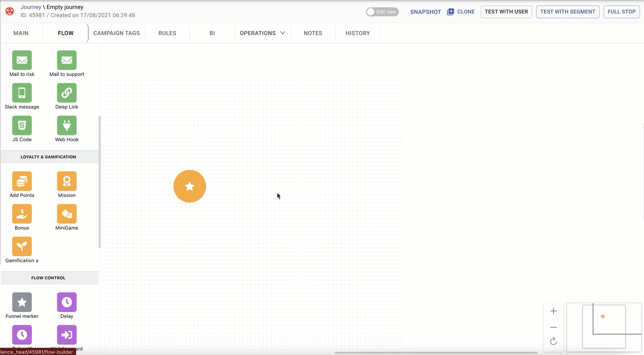
Task: Select the Mission badge icon
Action: [67, 181]
